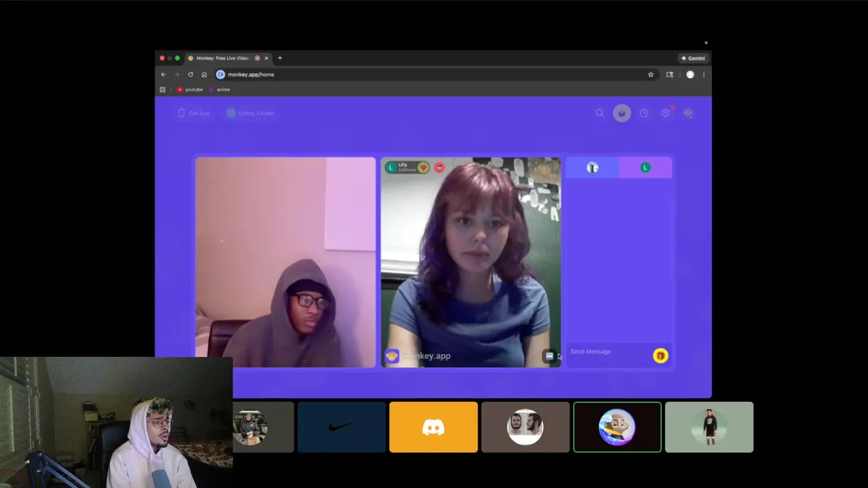Select the two bearded faces thumbnail
This screenshot has height=488, width=868.
tap(526, 427)
